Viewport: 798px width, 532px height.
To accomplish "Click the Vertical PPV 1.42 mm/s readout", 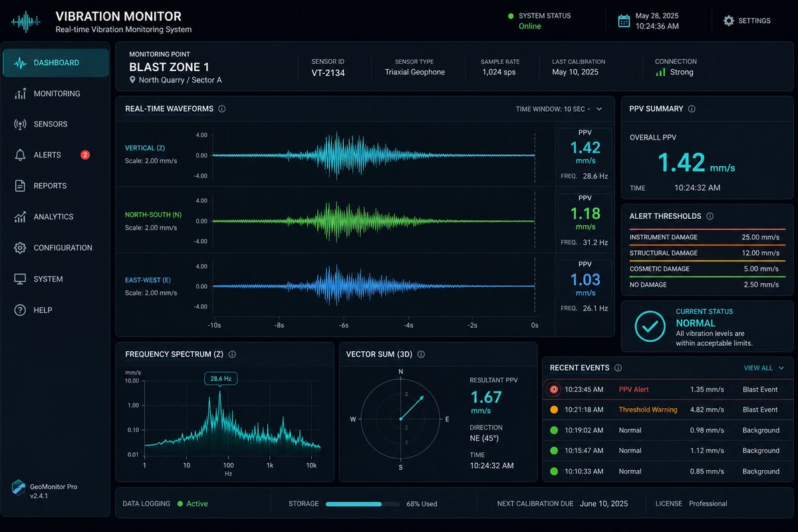I will click(585, 152).
